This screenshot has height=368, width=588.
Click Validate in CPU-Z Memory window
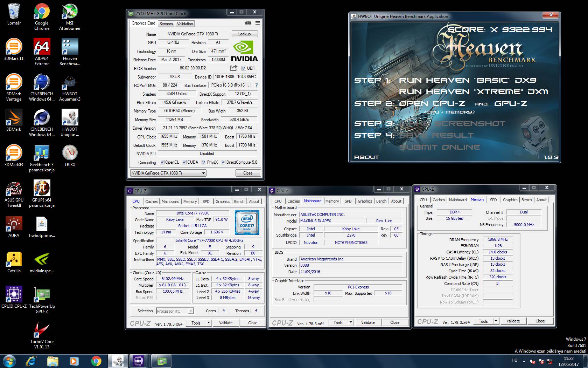coord(513,321)
